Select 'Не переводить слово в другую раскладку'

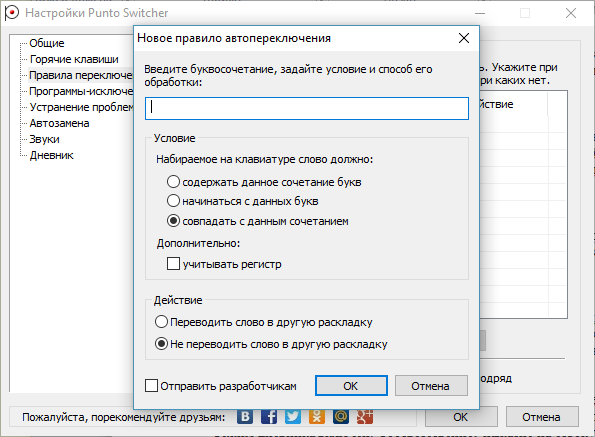pyautogui.click(x=161, y=344)
